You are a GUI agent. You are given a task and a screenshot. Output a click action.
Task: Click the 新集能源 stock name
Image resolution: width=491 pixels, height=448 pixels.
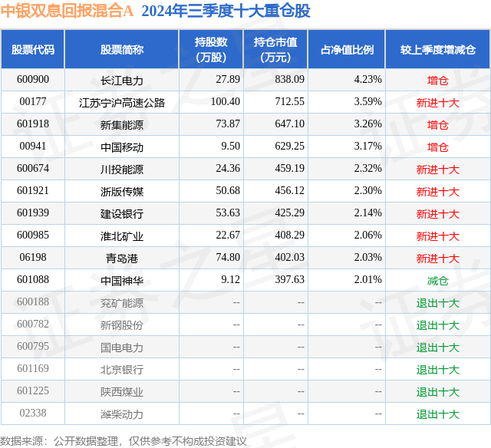pyautogui.click(x=122, y=125)
